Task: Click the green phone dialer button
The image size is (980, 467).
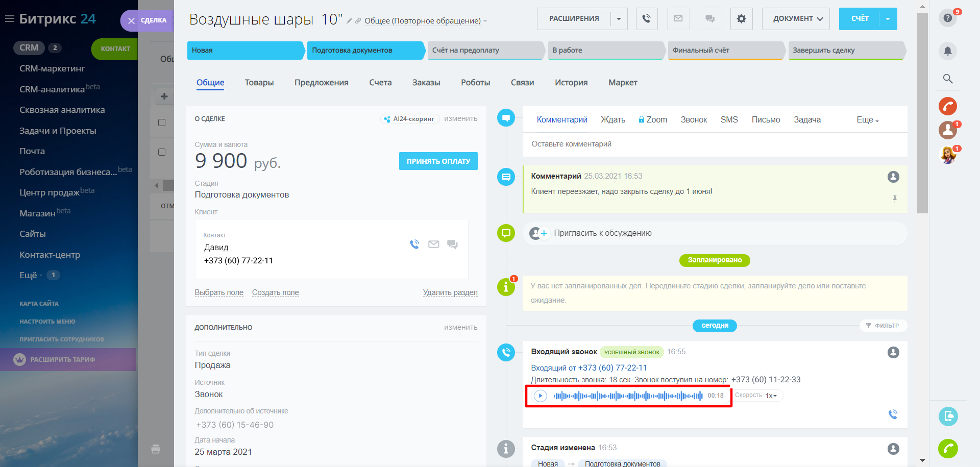Action: [x=947, y=449]
